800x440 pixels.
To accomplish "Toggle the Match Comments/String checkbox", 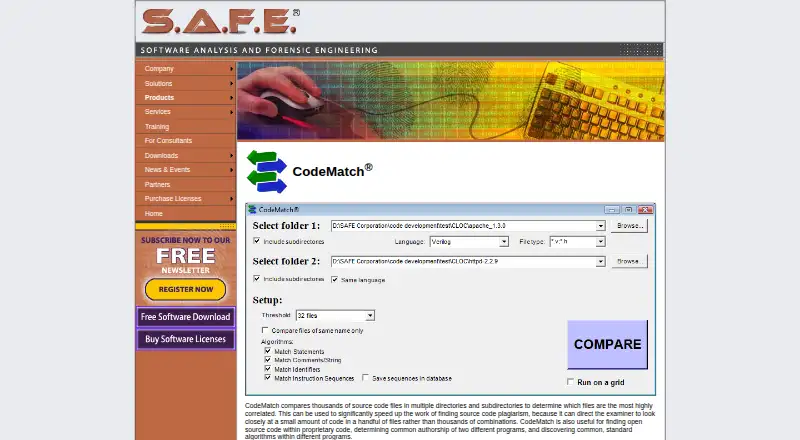I will click(x=268, y=360).
